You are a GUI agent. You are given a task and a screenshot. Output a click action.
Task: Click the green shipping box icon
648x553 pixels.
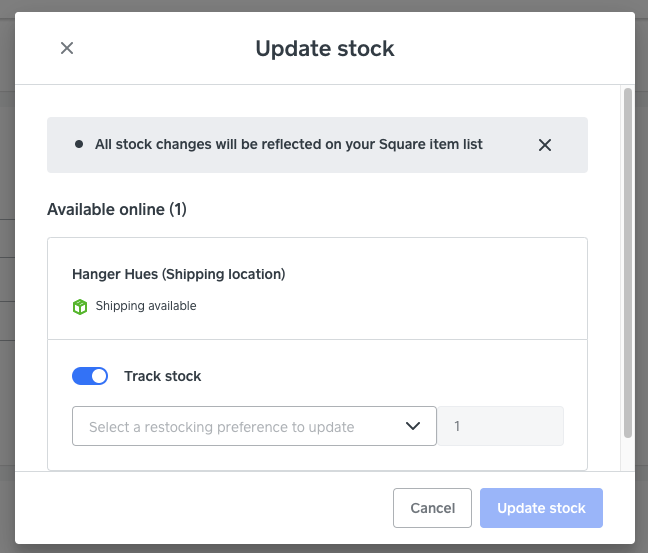pos(80,307)
